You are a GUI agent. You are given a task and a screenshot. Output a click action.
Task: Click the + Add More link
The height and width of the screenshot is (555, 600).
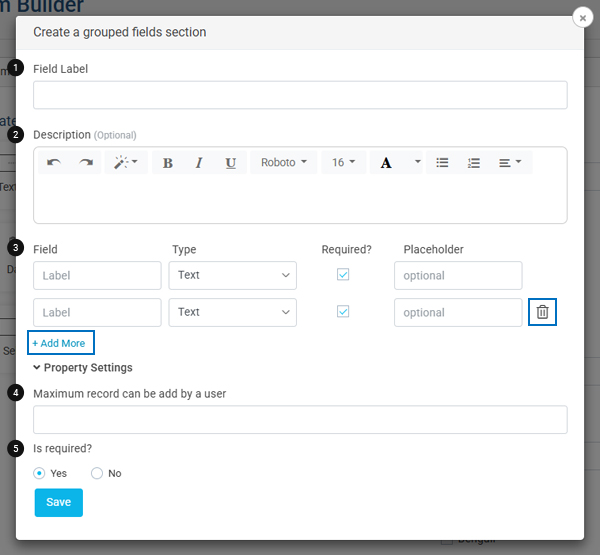tap(61, 343)
